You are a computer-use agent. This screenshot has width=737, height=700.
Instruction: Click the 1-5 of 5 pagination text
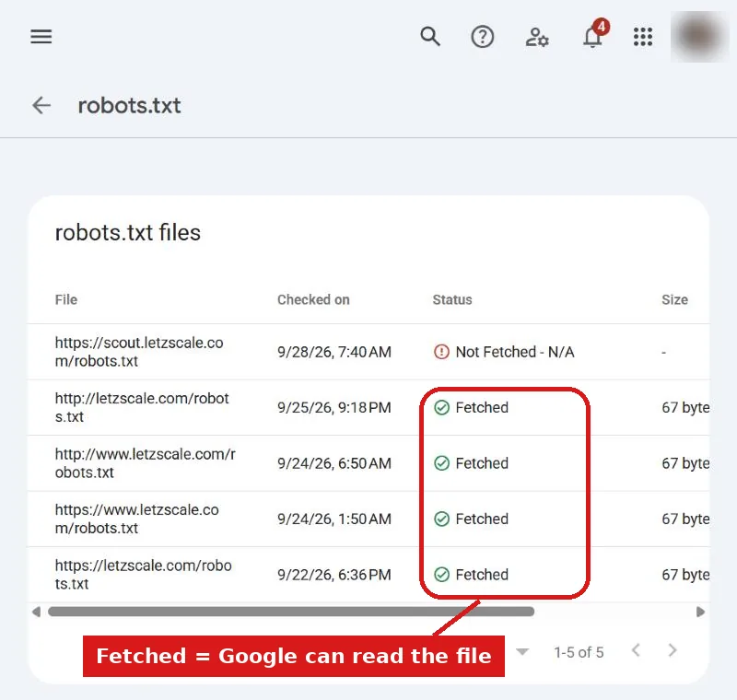click(x=579, y=652)
